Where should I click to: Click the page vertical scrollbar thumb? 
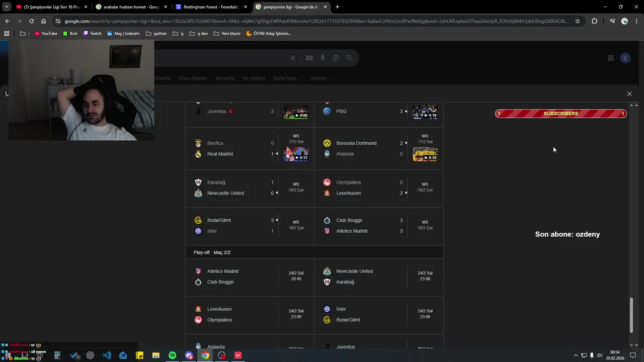(632, 315)
